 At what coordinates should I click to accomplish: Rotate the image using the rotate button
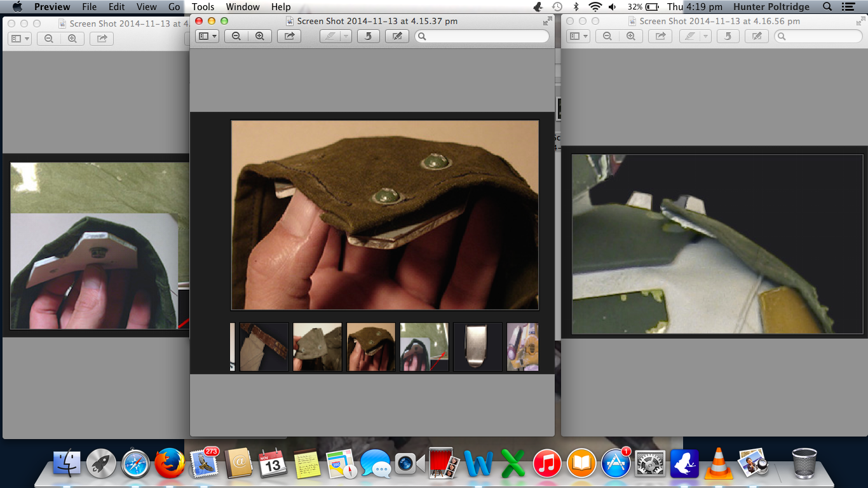point(368,36)
